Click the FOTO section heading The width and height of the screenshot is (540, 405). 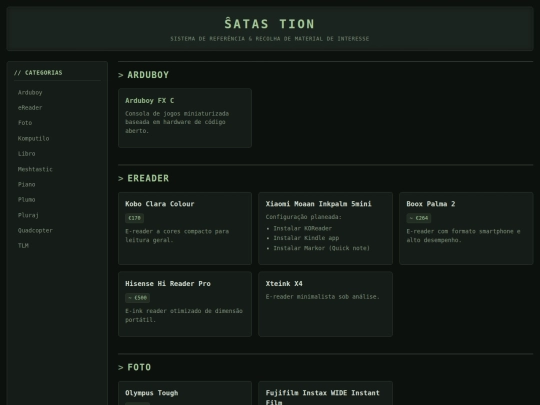[x=139, y=367]
